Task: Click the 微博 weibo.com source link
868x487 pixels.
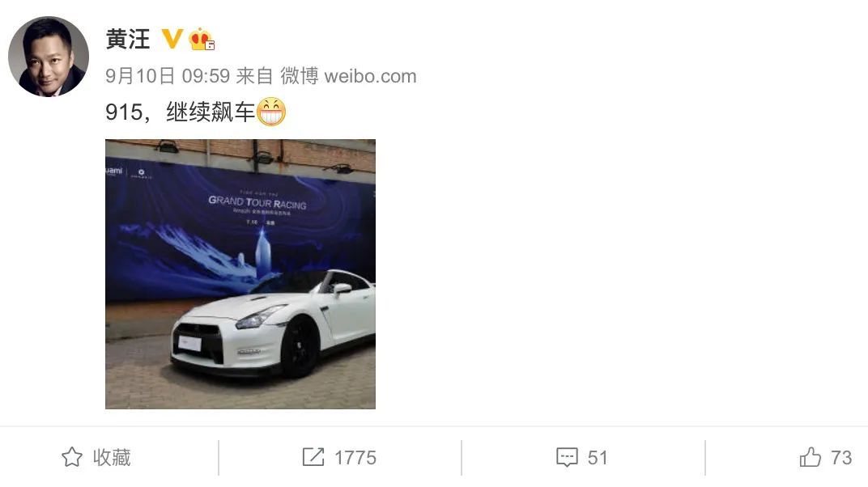Action: coord(348,76)
